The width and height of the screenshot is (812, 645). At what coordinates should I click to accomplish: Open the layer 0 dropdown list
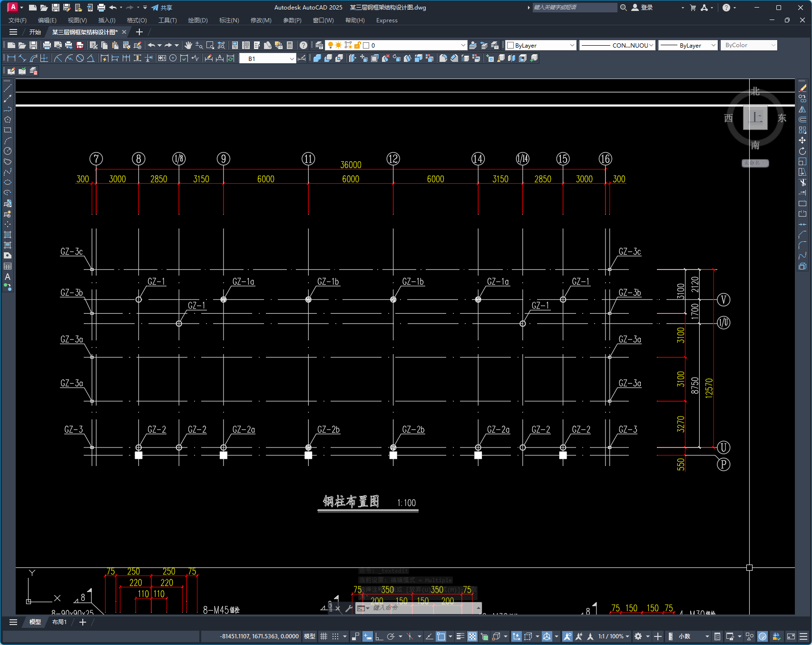click(x=396, y=45)
